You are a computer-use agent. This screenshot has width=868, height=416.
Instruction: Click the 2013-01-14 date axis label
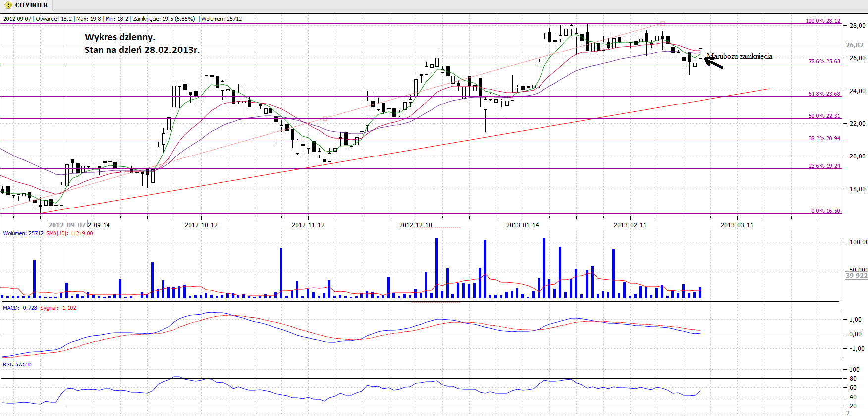(523, 225)
